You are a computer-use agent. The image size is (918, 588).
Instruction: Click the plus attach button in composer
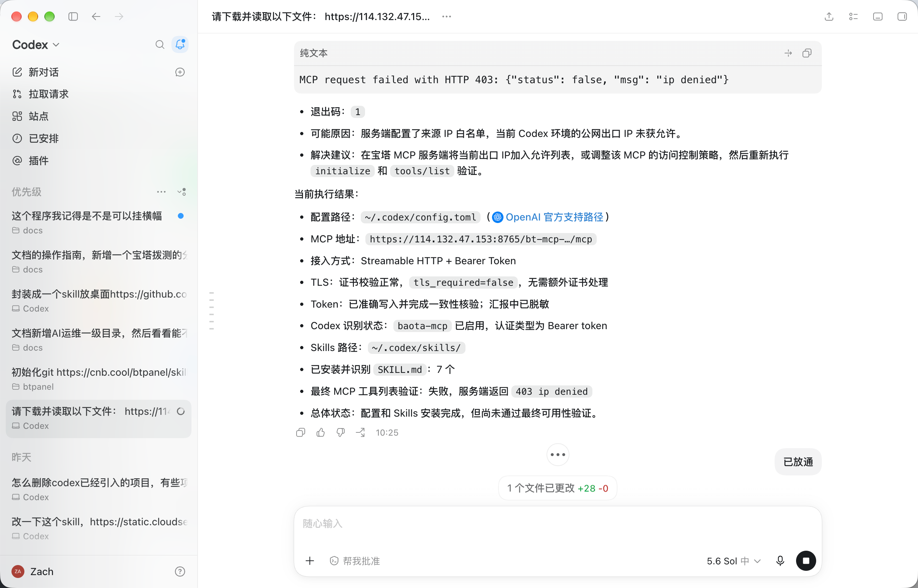pyautogui.click(x=310, y=561)
